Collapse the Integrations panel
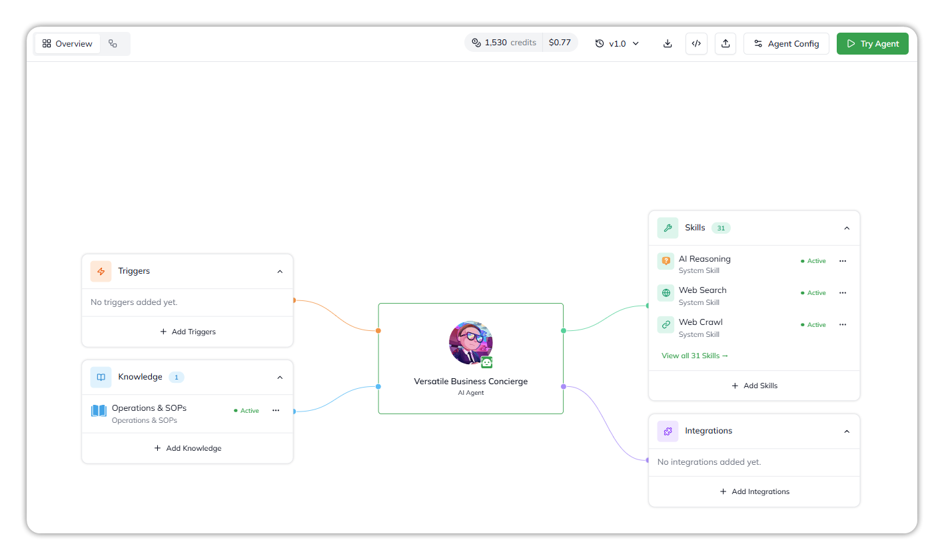944x560 pixels. click(x=847, y=431)
